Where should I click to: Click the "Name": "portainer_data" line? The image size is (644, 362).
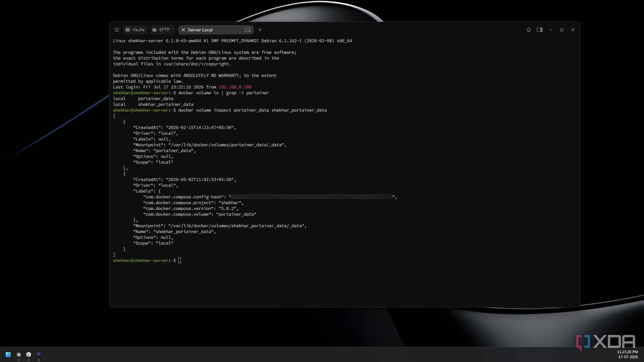coord(164,151)
